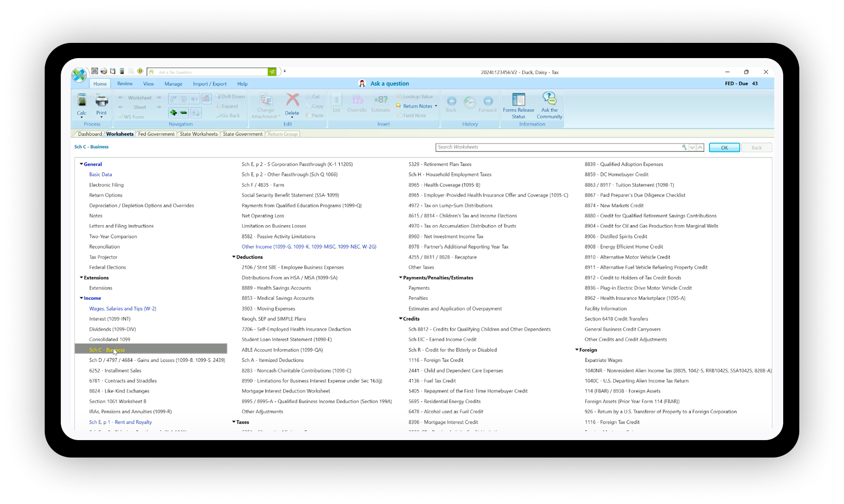Click the printer icon in the quick access toolbar
This screenshot has height=504, width=844.
[x=104, y=71]
